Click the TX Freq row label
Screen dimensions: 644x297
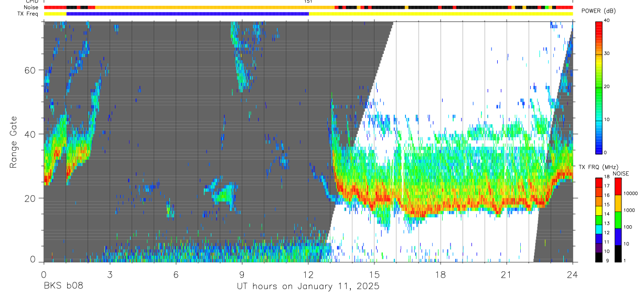(x=28, y=13)
